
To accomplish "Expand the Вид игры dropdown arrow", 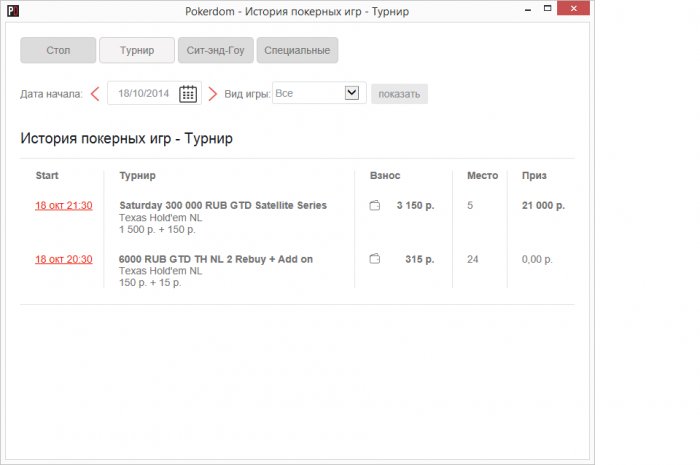I will [352, 93].
